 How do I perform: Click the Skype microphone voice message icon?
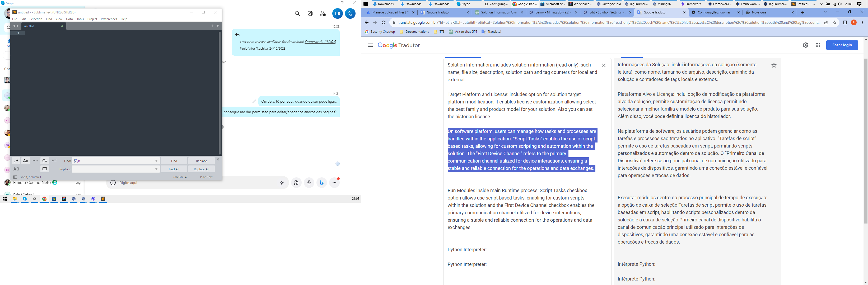tap(309, 183)
